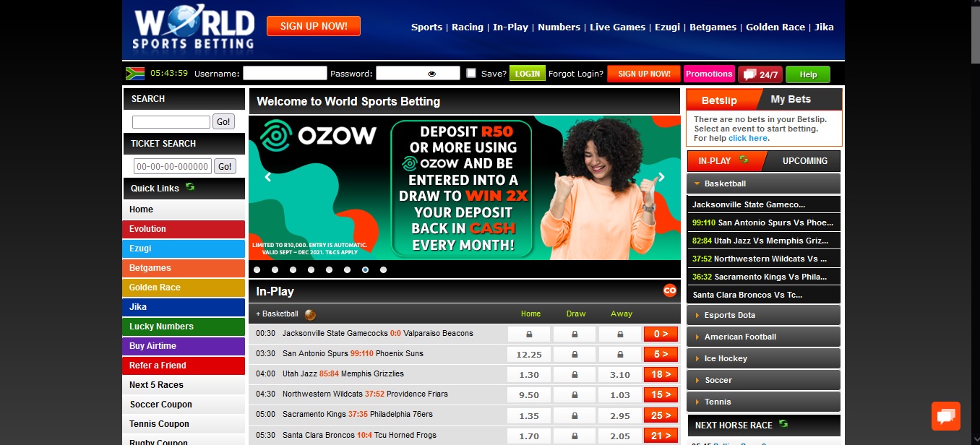Image resolution: width=980 pixels, height=445 pixels.
Task: Open Live Games in the top navigation
Action: 618,27
